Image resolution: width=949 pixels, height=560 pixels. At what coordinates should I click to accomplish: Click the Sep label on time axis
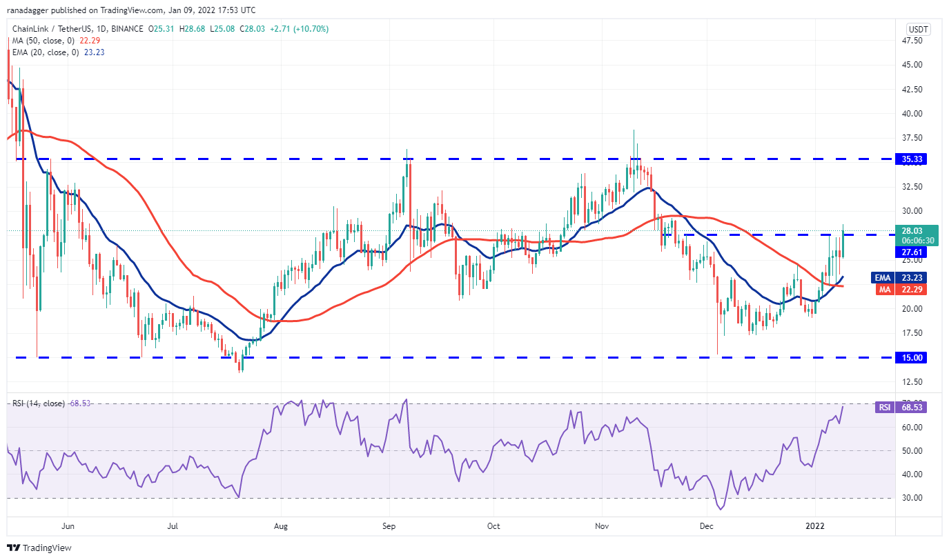[x=389, y=525]
